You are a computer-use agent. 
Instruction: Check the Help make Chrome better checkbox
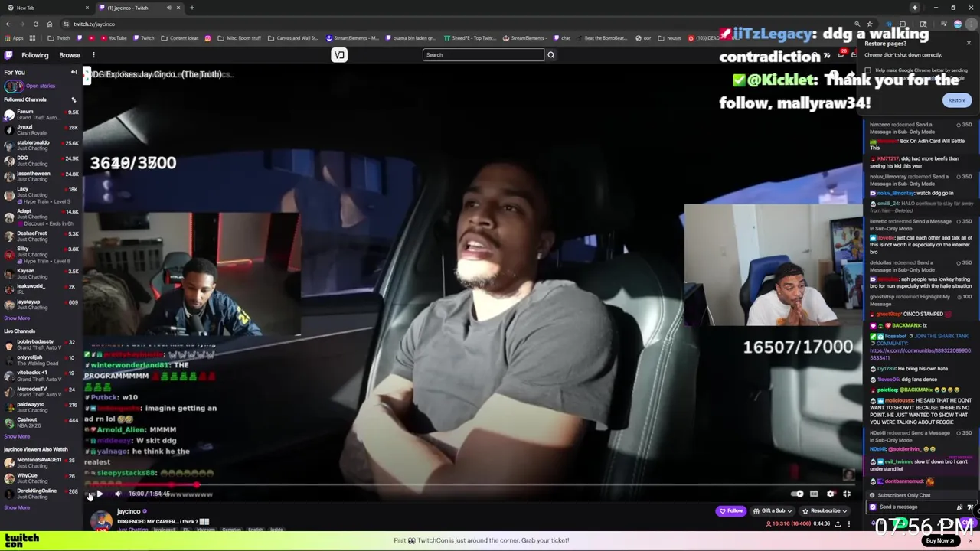(867, 70)
